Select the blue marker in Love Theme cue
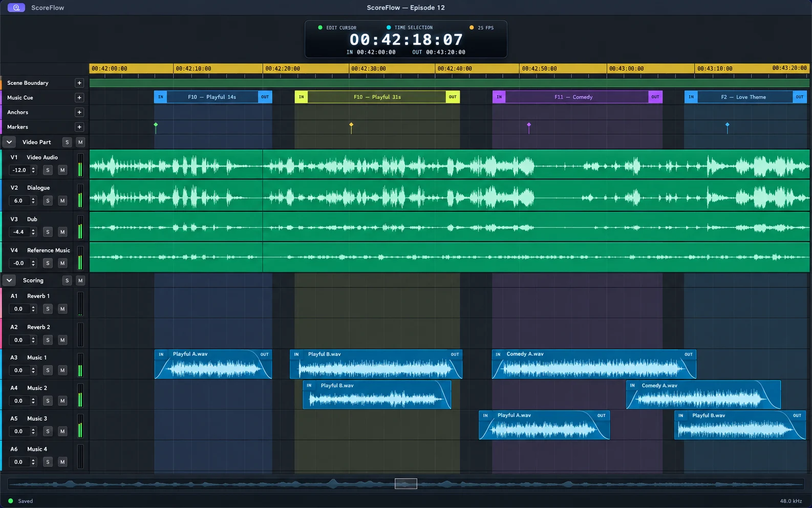This screenshot has width=812, height=508. 728,125
